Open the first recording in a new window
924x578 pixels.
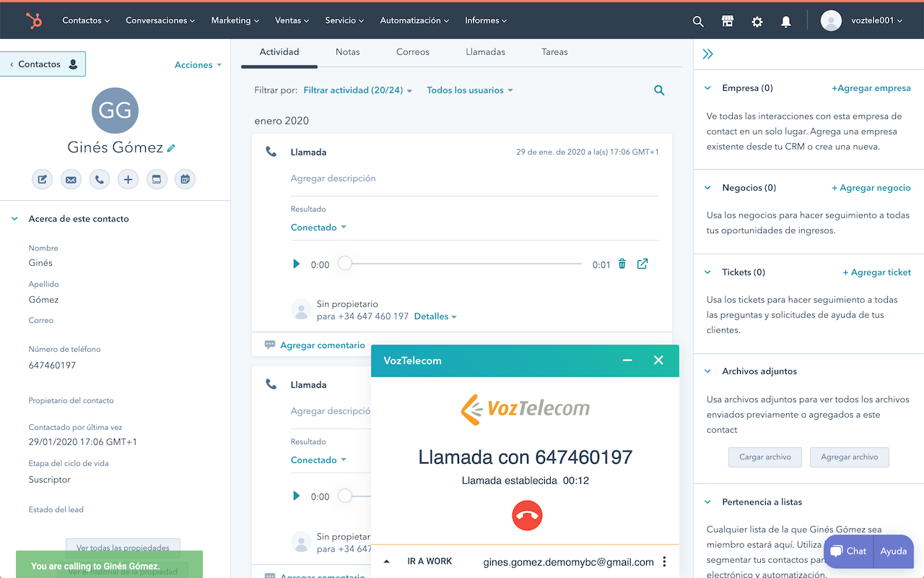tap(642, 264)
